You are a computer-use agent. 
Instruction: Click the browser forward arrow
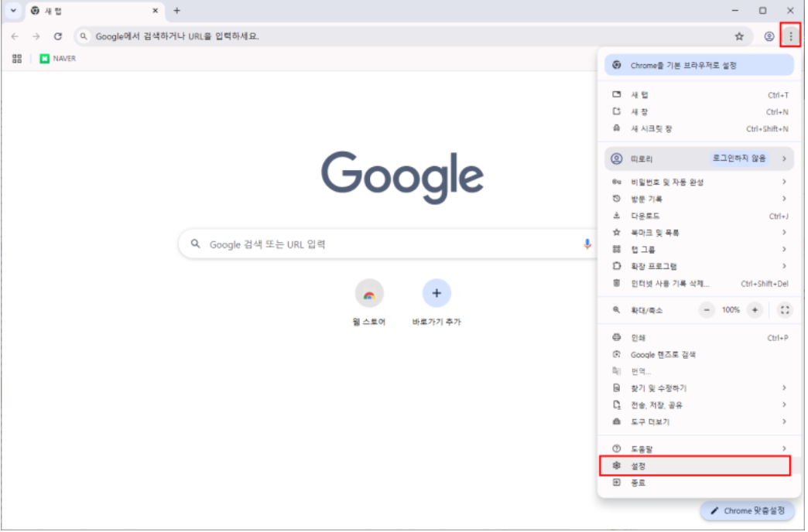pyautogui.click(x=36, y=36)
